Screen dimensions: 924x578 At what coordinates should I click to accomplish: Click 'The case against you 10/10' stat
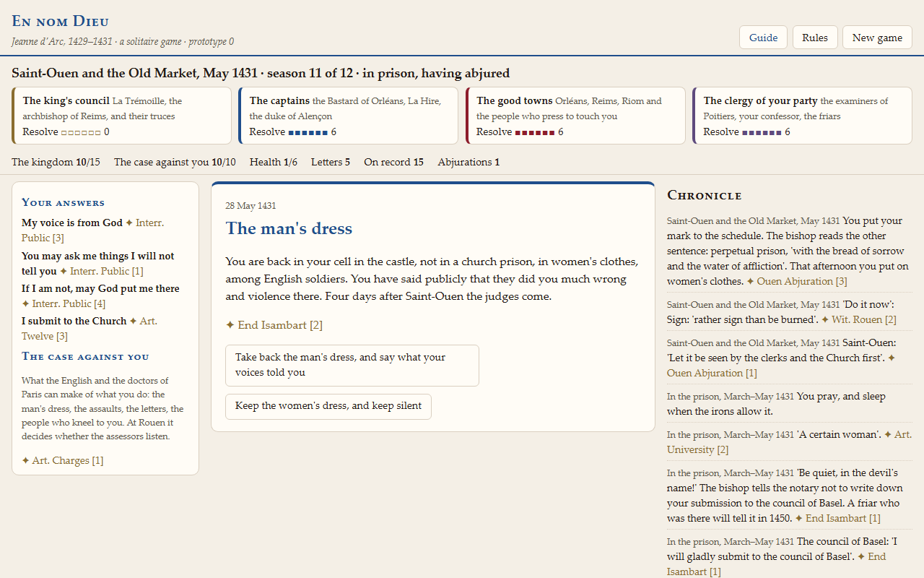175,162
